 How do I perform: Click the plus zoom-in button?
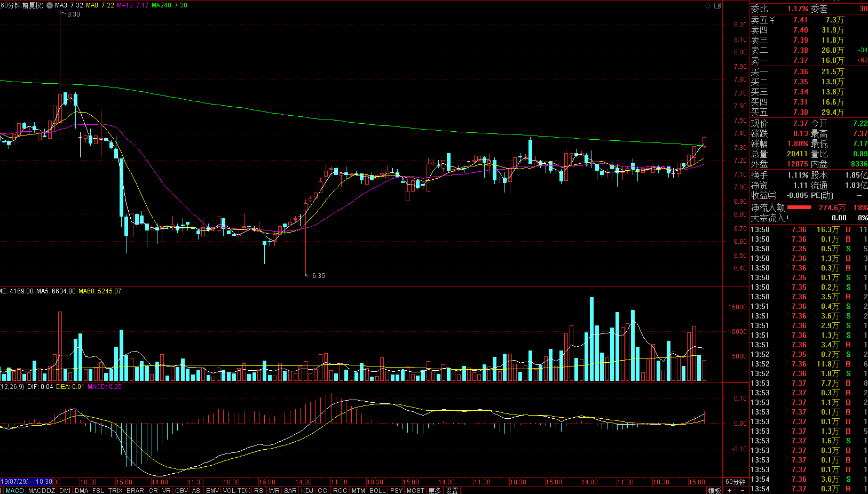(729, 490)
